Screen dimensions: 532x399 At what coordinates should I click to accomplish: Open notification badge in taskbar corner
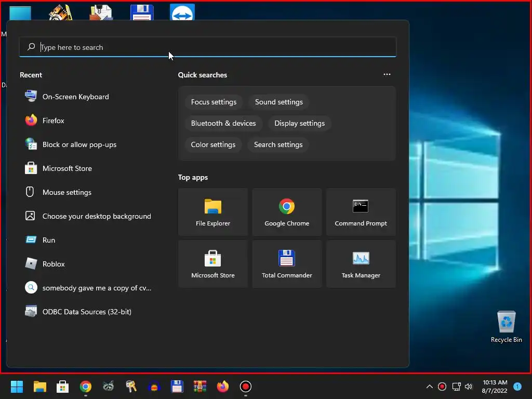tap(517, 387)
